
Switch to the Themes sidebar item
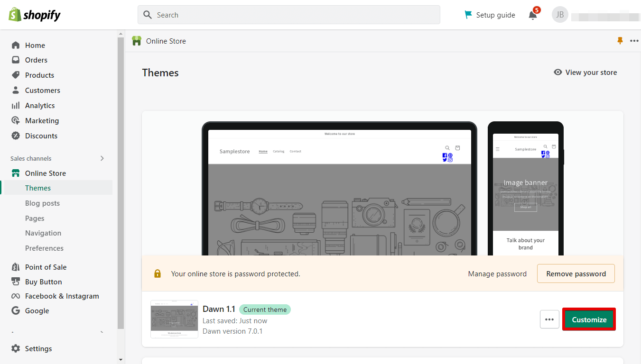point(38,188)
